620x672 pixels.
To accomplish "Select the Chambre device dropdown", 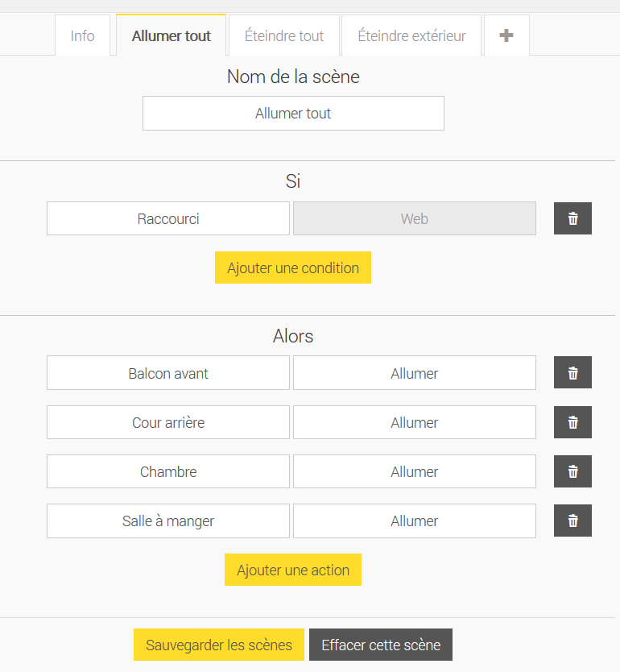I will click(168, 471).
